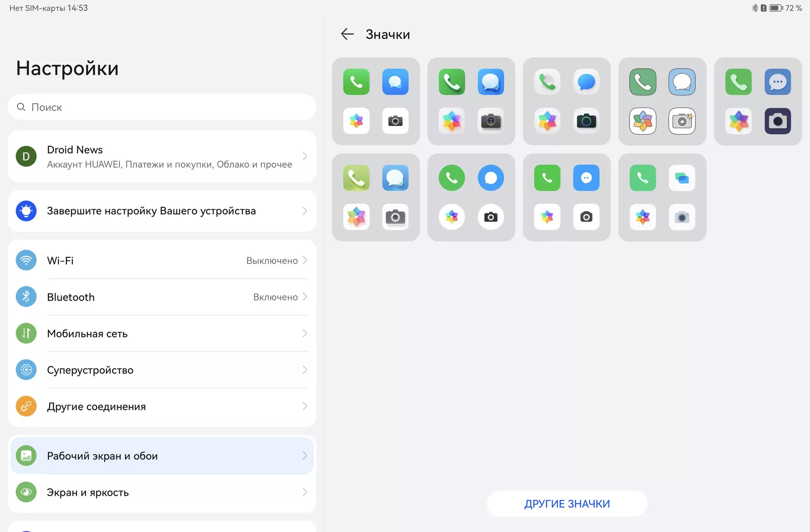Expand the Другие соединения row chevron
Image resolution: width=810 pixels, height=532 pixels.
click(305, 406)
